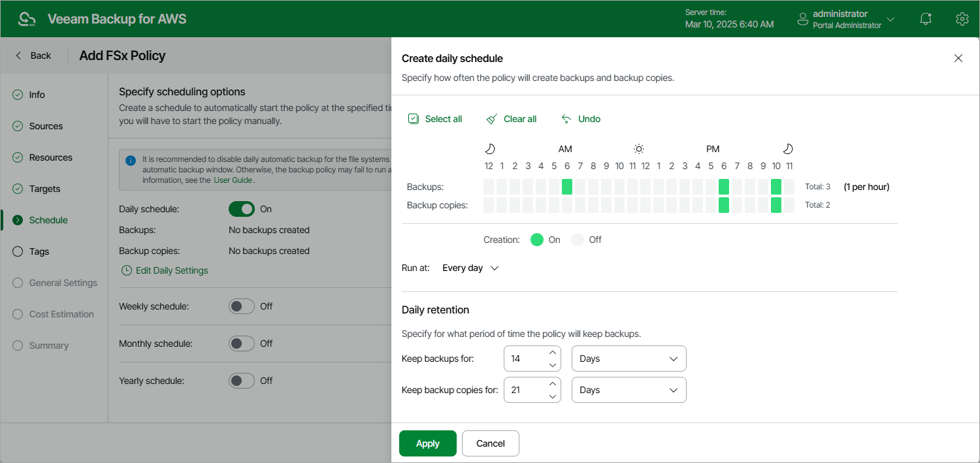The height and width of the screenshot is (463, 980).
Task: Enable the Weekly schedule toggle
Action: click(x=241, y=306)
